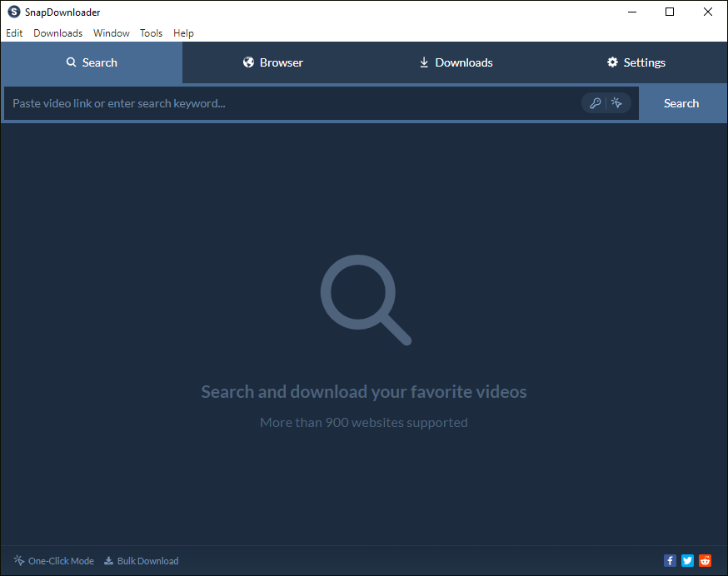Open the Window menu

[x=112, y=33]
